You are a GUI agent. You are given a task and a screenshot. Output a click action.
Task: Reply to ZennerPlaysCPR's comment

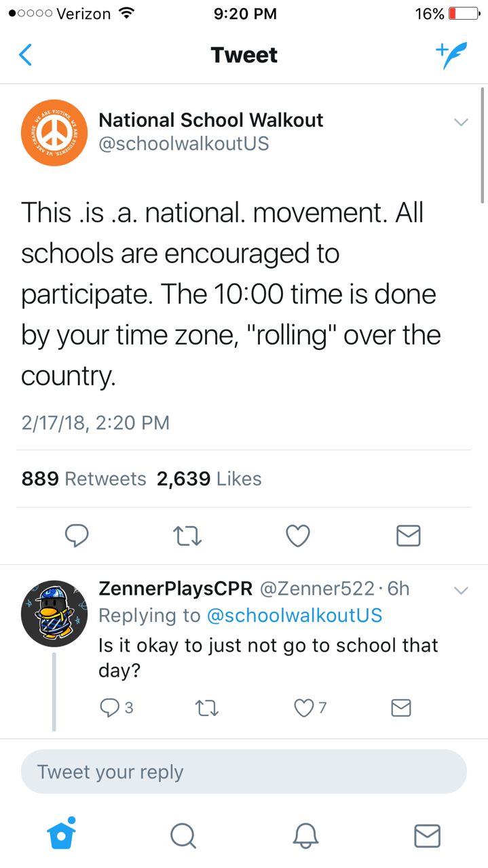110,708
